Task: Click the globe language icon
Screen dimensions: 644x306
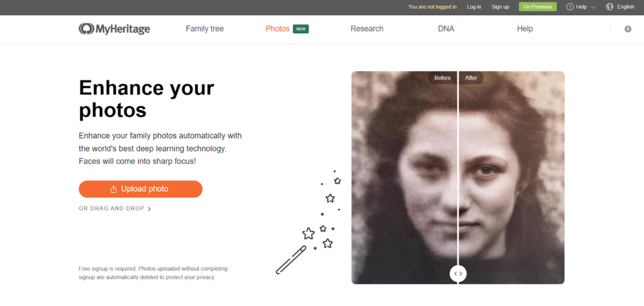Action: pyautogui.click(x=609, y=7)
